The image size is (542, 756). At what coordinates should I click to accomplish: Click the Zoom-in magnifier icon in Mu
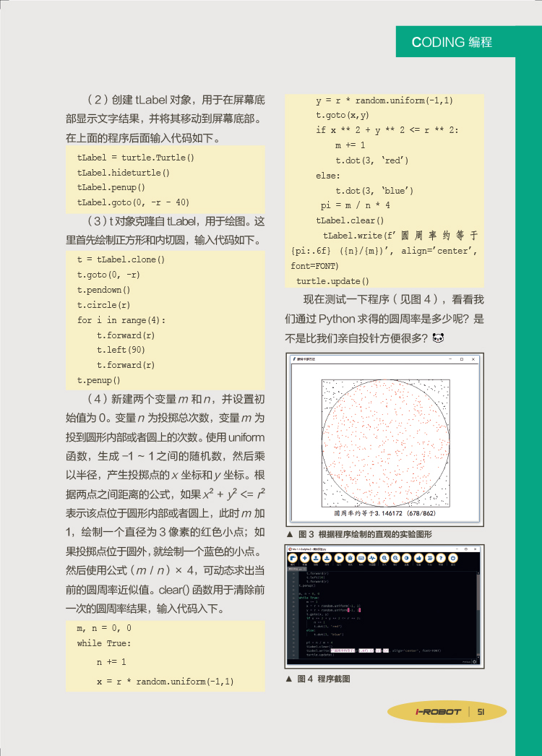tap(384, 558)
